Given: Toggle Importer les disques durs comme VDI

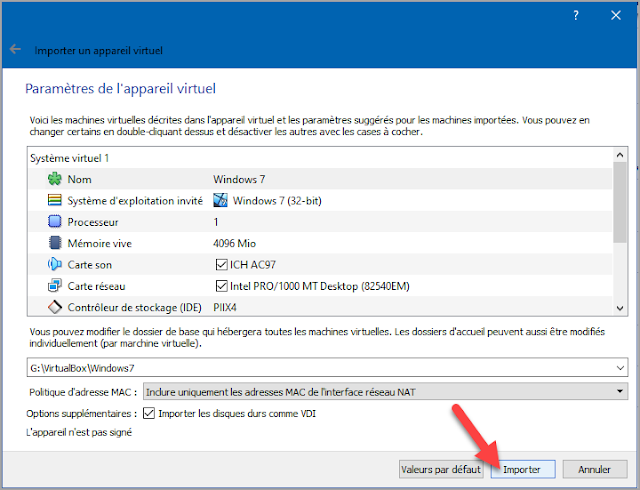Looking at the screenshot, I should (149, 413).
